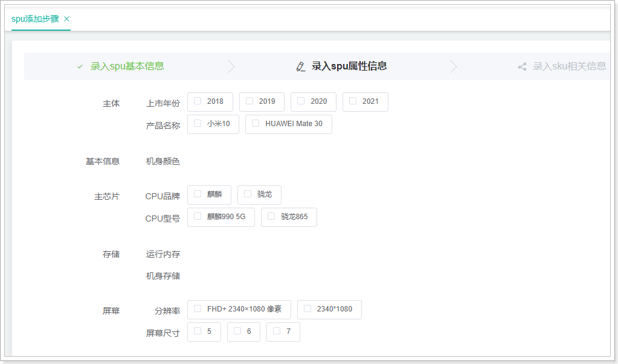The width and height of the screenshot is (618, 364).
Task: Click the 基本信息 group heading
Action: pos(103,162)
